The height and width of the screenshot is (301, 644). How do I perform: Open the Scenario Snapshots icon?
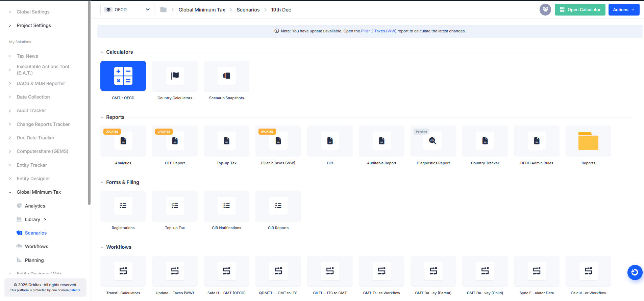pos(226,76)
